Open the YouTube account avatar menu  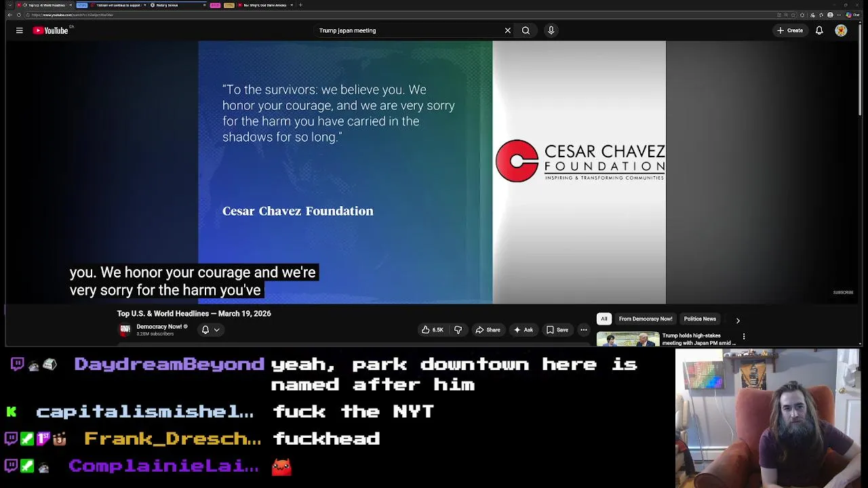[x=841, y=30]
